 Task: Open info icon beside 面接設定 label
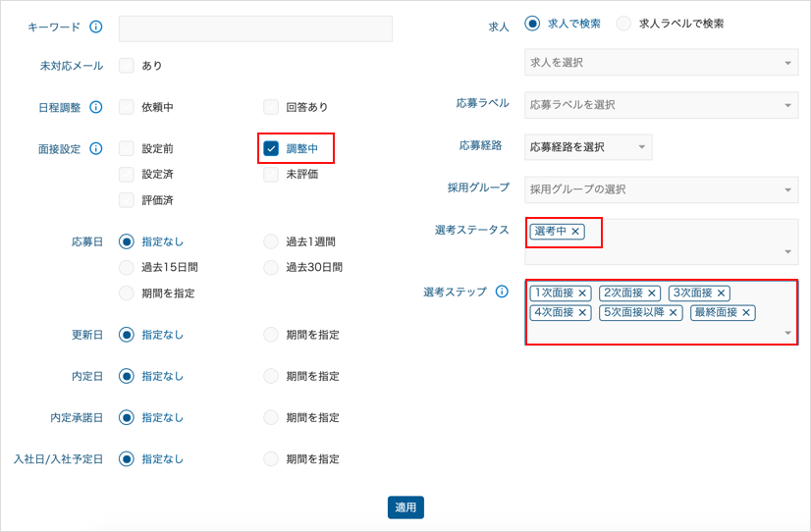click(95, 148)
